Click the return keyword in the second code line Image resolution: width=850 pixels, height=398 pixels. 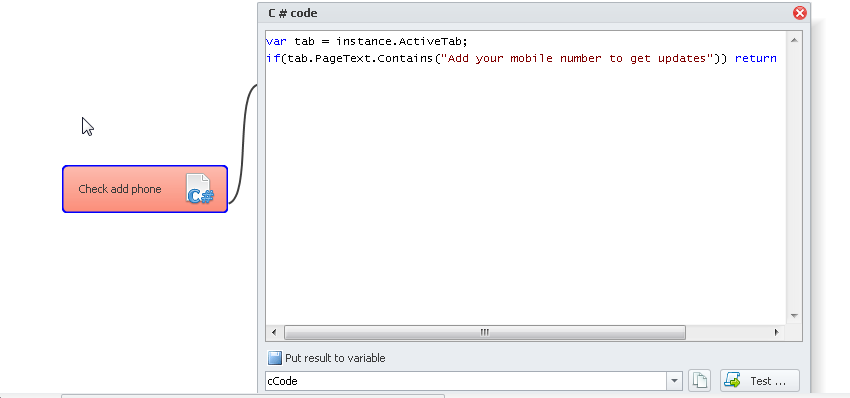pyautogui.click(x=756, y=59)
